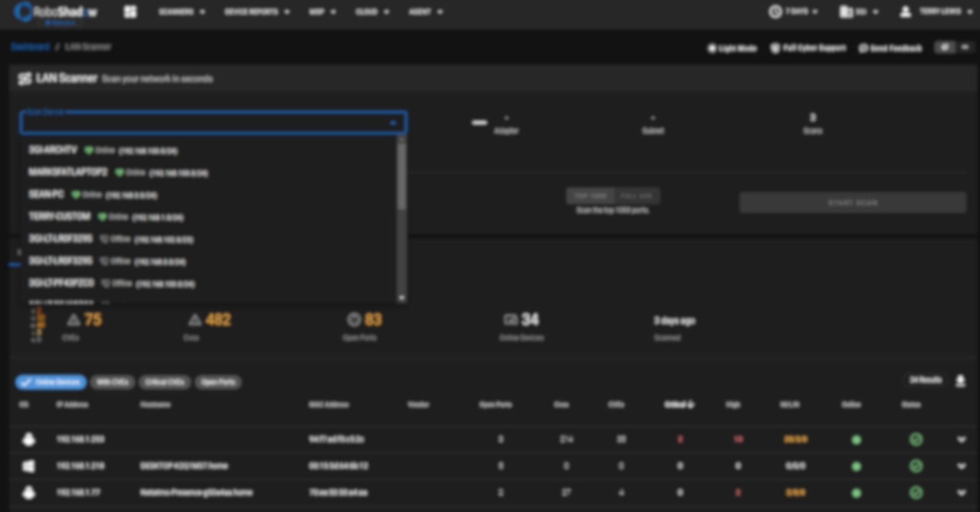Toggle Light Mode
This screenshot has width=980, height=512.
[732, 48]
